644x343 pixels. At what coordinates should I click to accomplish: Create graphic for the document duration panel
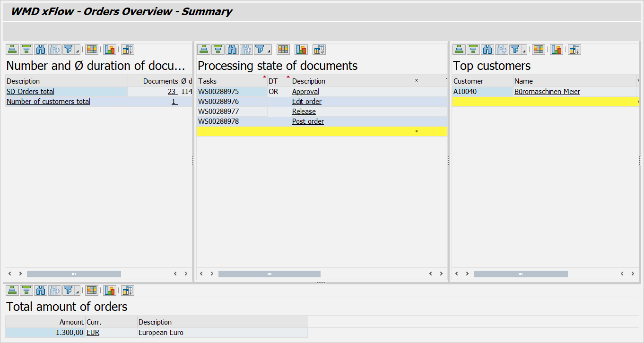click(109, 49)
